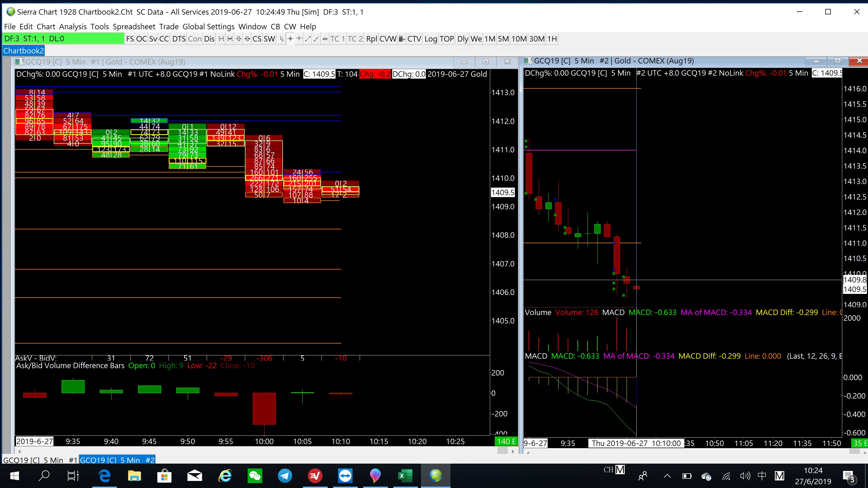Click the chart horizontal scrollbar right arrow
Screen dimensions: 868x488
512,451
